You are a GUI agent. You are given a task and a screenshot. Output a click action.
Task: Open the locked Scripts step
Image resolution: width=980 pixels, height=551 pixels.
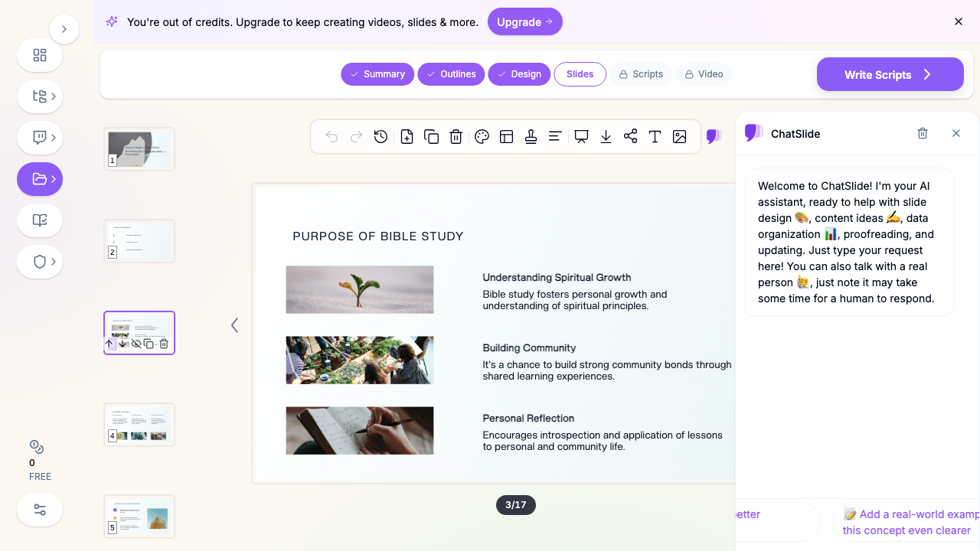641,74
